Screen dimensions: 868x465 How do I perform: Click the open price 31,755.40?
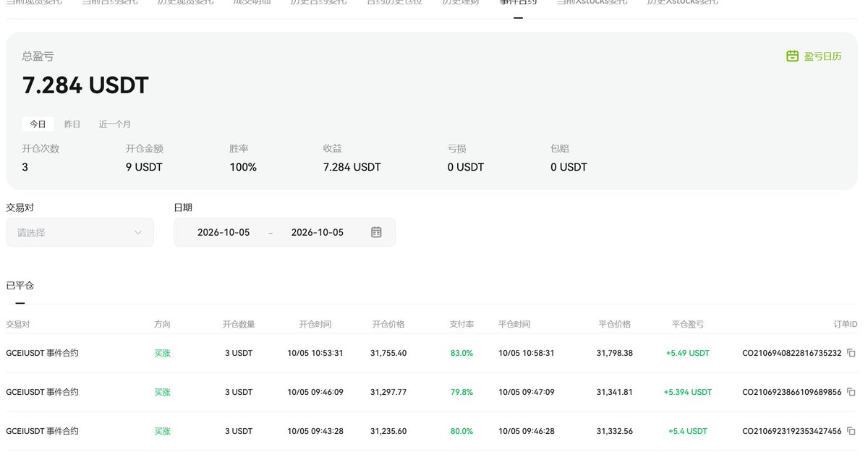click(388, 354)
